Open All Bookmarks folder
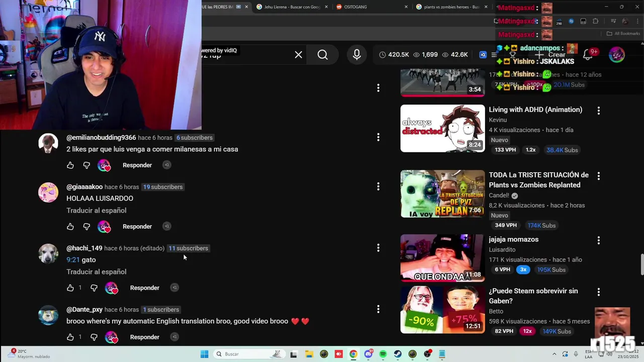 pos(623,34)
